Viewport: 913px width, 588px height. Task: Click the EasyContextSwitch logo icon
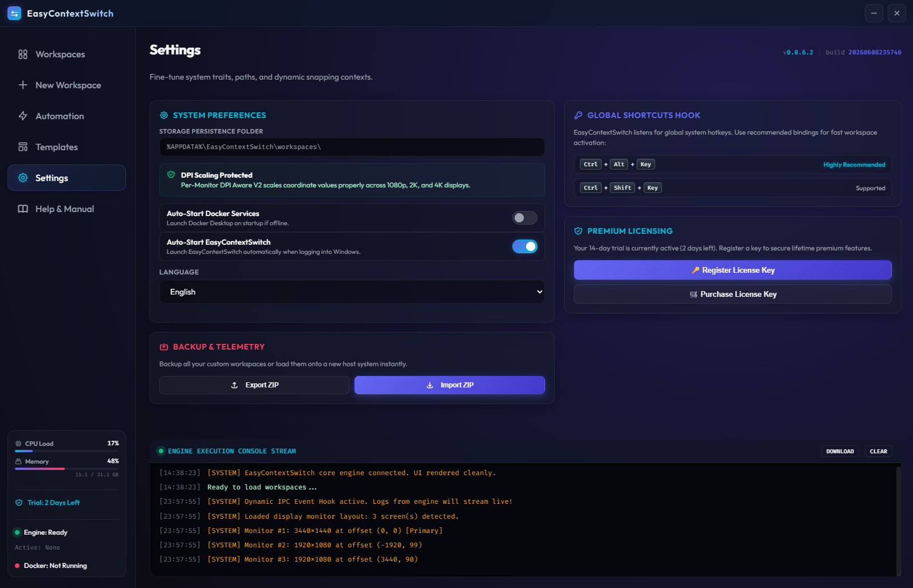[x=14, y=13]
